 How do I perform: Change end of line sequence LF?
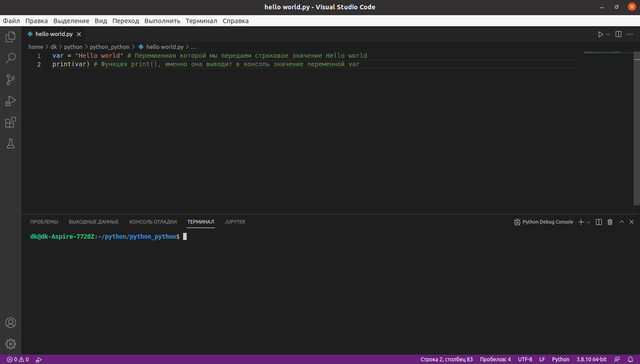[542, 359]
